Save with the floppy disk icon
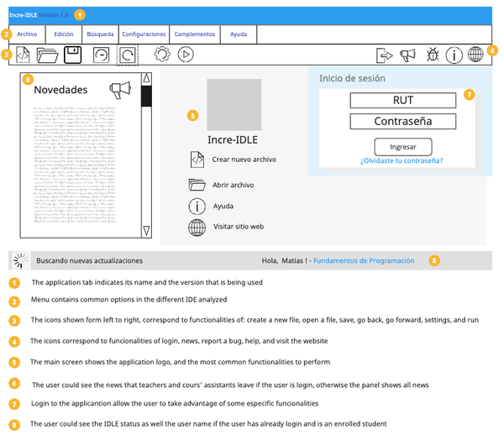 (x=72, y=55)
